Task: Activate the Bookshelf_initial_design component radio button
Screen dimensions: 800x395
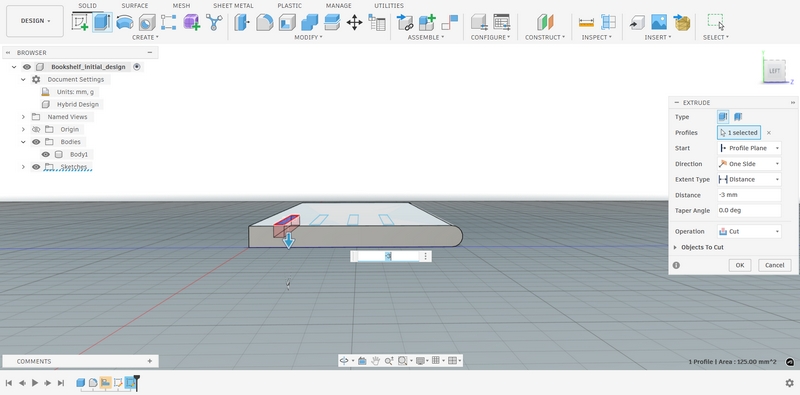Action: pyautogui.click(x=137, y=67)
